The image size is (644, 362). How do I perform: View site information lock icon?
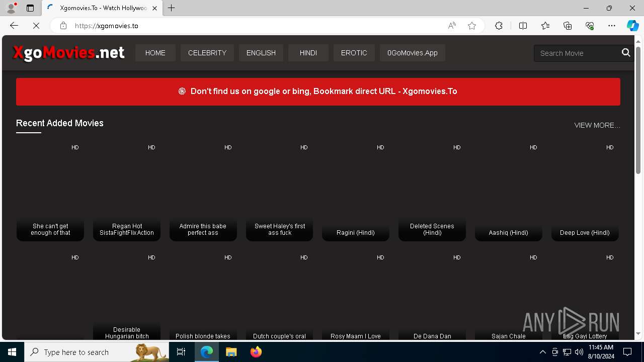(63, 26)
